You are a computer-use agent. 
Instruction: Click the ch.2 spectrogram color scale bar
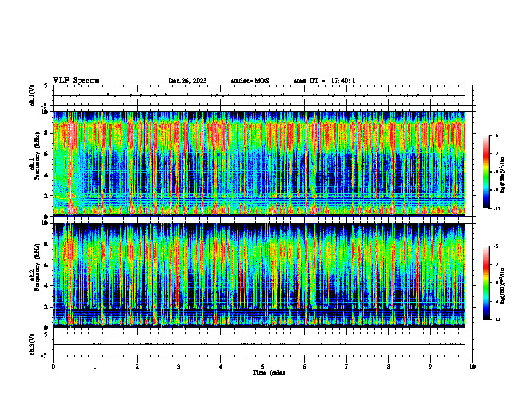pyautogui.click(x=486, y=283)
